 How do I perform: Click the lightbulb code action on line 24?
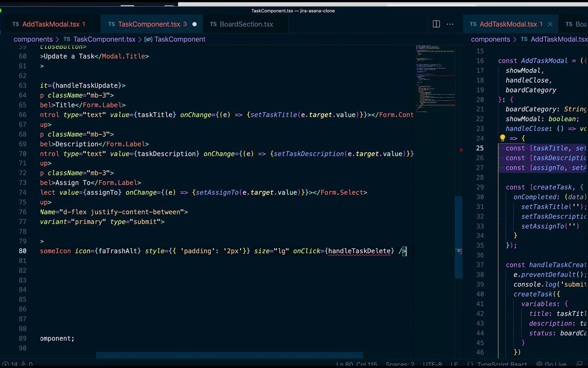point(503,138)
